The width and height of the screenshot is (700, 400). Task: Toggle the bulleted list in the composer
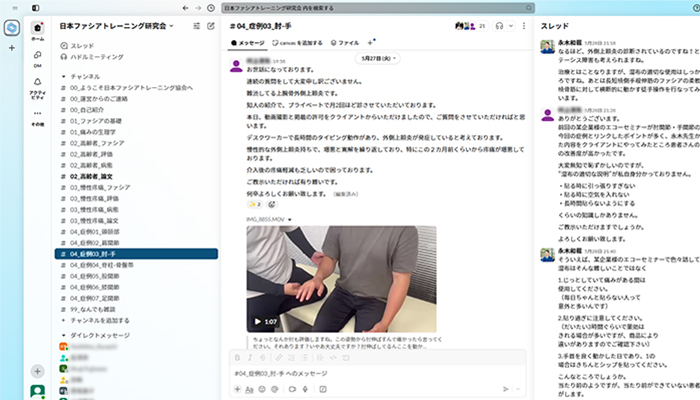[304, 358]
